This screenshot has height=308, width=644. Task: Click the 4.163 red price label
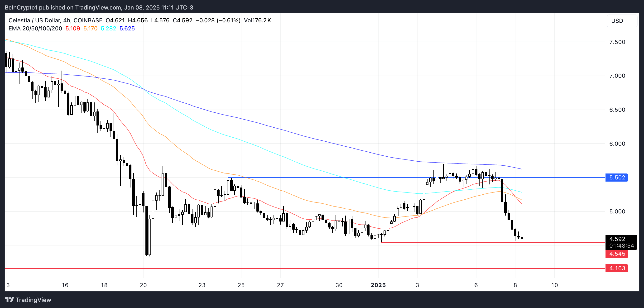[616, 268]
